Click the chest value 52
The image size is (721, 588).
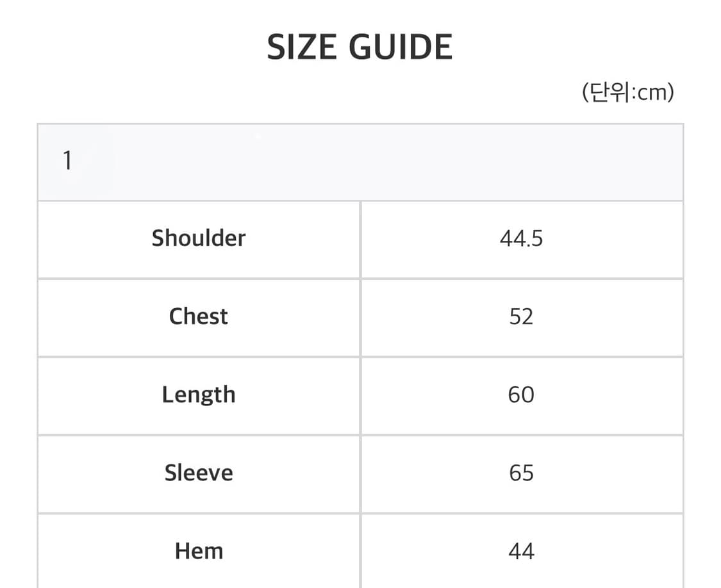(521, 316)
